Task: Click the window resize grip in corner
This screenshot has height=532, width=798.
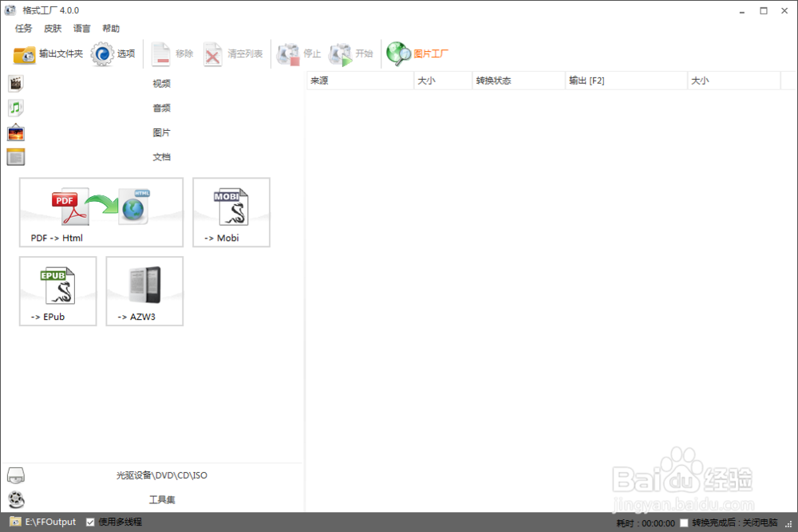Action: (x=788, y=524)
